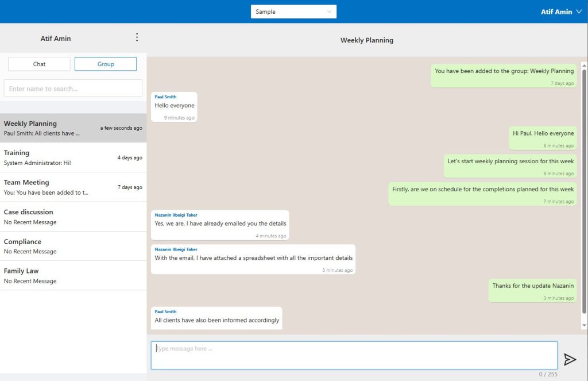The image size is (588, 381).
Task: Click Paul Smith's name on Hello everyone message
Action: (x=165, y=97)
